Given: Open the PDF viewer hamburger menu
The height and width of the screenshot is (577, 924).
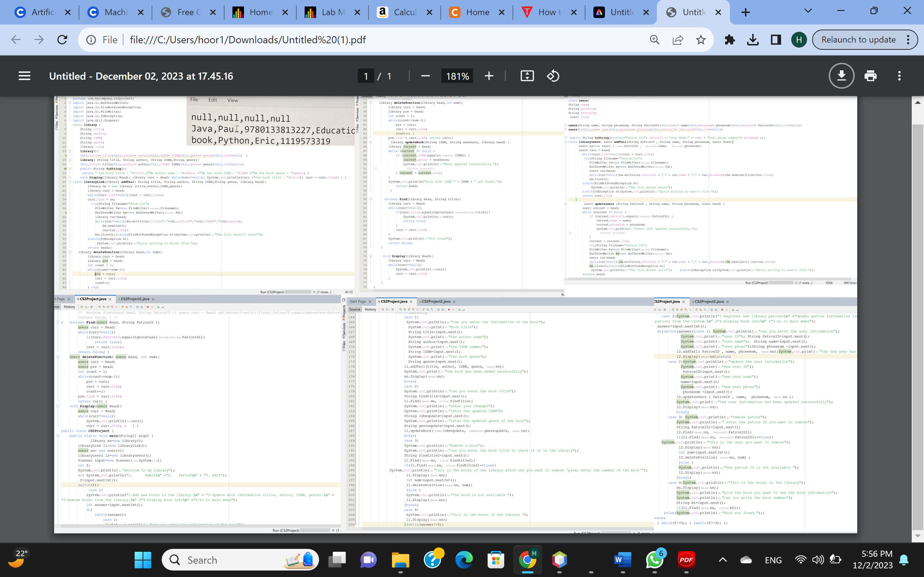Looking at the screenshot, I should 24,76.
